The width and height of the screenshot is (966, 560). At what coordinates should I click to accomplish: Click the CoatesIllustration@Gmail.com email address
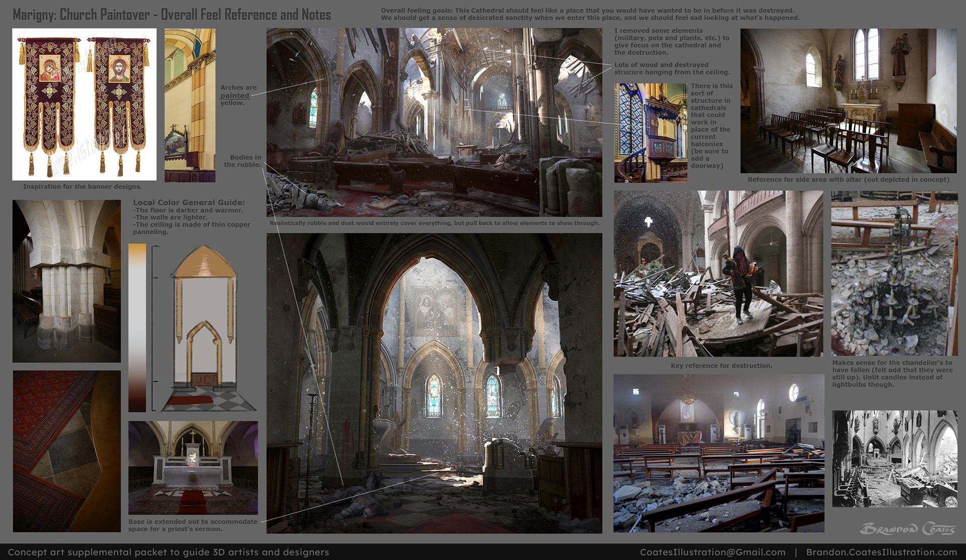coord(712,552)
